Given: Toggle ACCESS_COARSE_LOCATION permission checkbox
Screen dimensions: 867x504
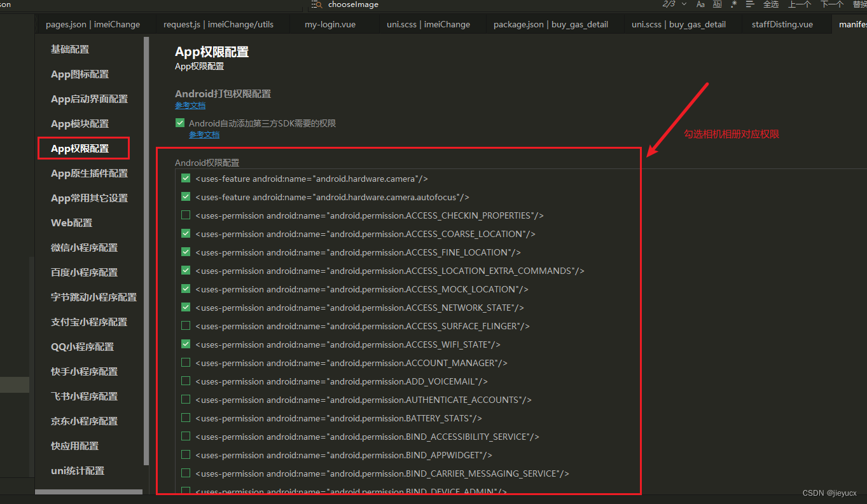Looking at the screenshot, I should [x=186, y=234].
